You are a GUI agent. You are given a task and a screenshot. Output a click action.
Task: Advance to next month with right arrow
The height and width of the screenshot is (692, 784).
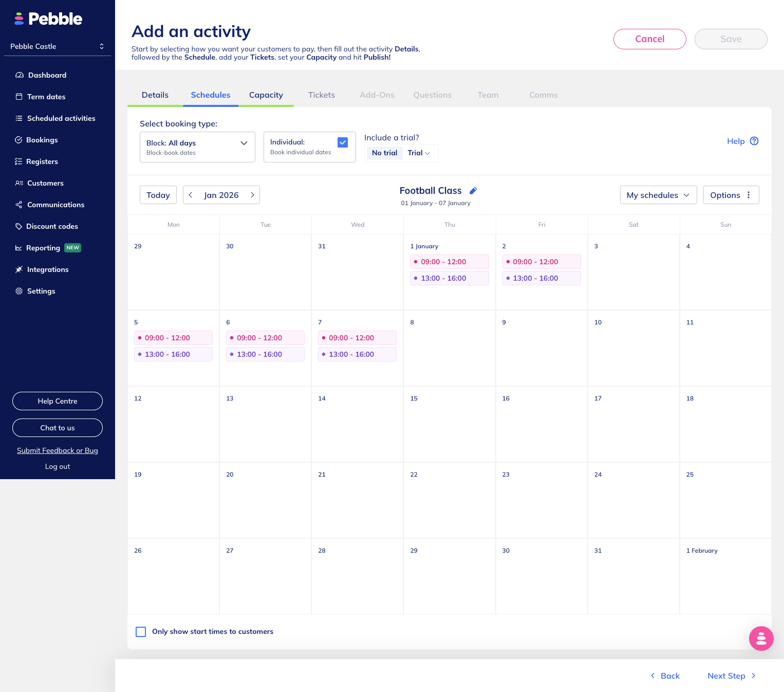click(252, 195)
